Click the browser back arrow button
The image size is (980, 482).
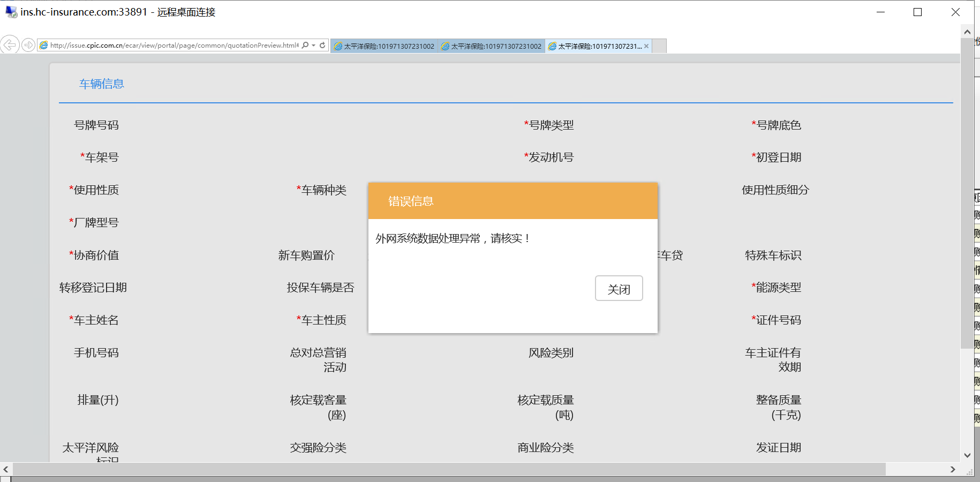coord(10,45)
